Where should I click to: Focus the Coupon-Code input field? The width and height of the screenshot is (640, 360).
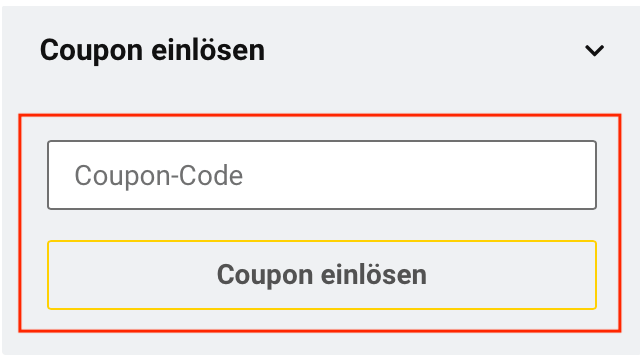[x=322, y=175]
